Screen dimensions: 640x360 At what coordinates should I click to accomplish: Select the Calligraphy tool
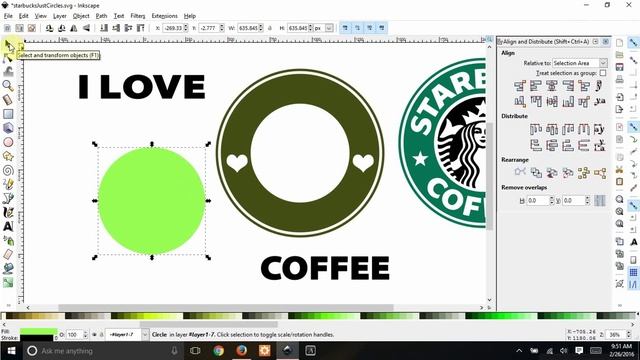(8, 212)
